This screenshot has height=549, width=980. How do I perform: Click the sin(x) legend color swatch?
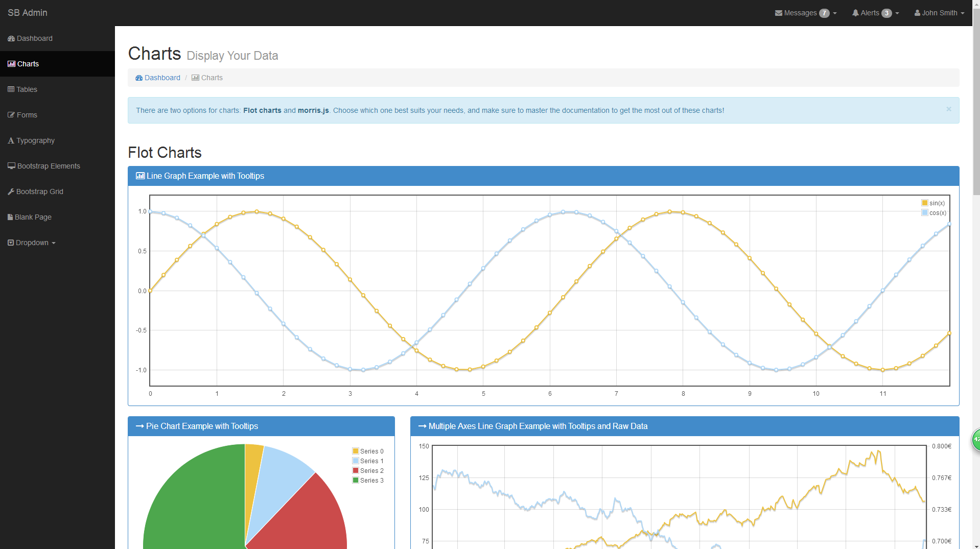click(x=925, y=203)
